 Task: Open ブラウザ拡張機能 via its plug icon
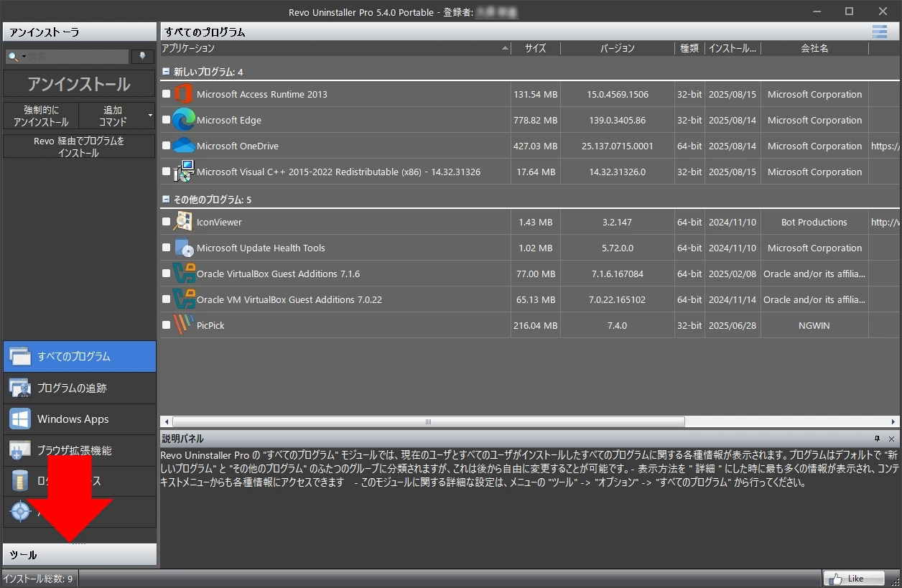coord(20,450)
